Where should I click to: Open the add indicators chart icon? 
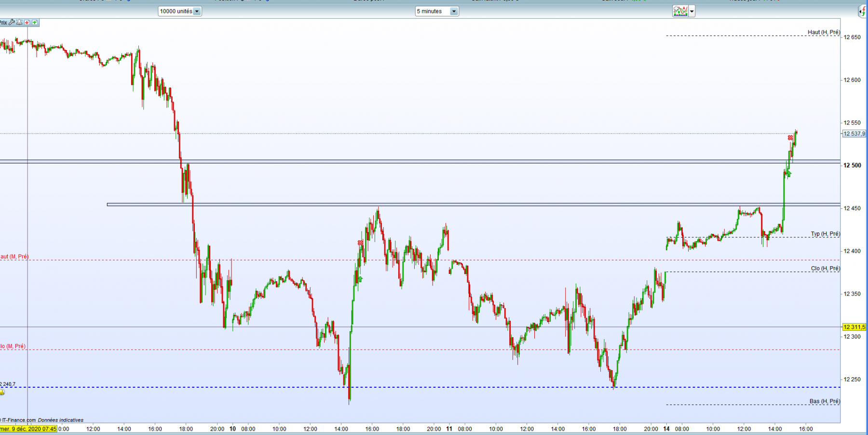(x=680, y=11)
